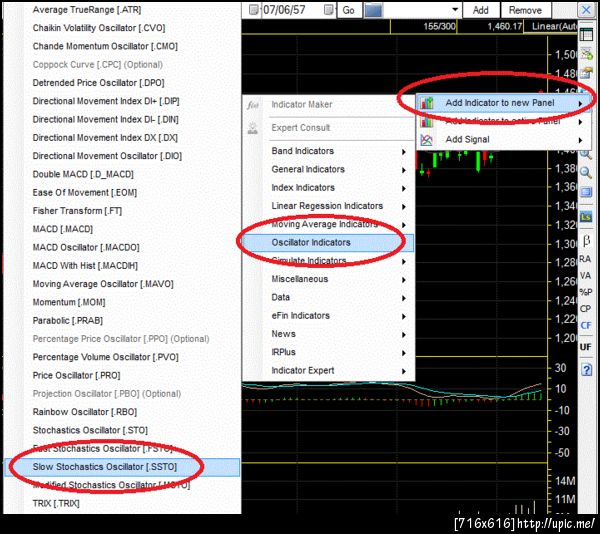600x534 pixels.
Task: Choose Rainbow Oscillator [.RBO]
Action: tap(85, 412)
